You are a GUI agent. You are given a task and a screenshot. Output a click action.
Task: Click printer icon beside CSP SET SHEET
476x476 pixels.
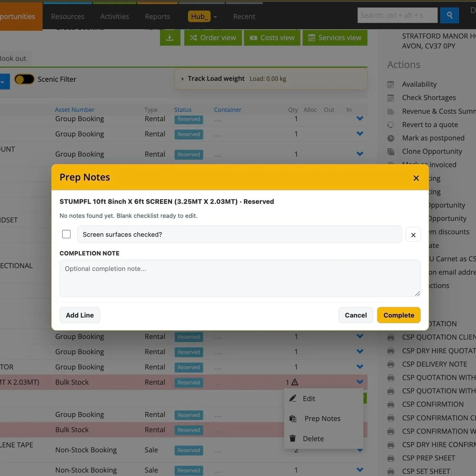pyautogui.click(x=391, y=472)
